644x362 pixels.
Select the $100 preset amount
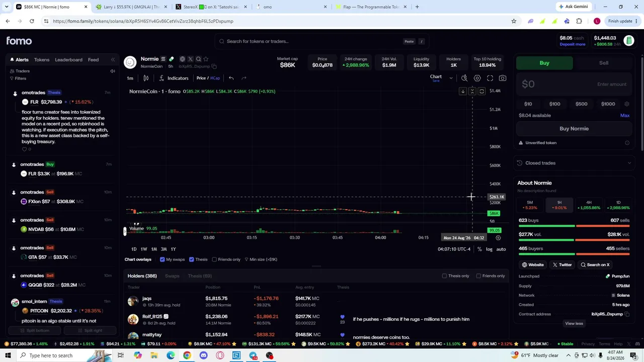click(x=554, y=104)
